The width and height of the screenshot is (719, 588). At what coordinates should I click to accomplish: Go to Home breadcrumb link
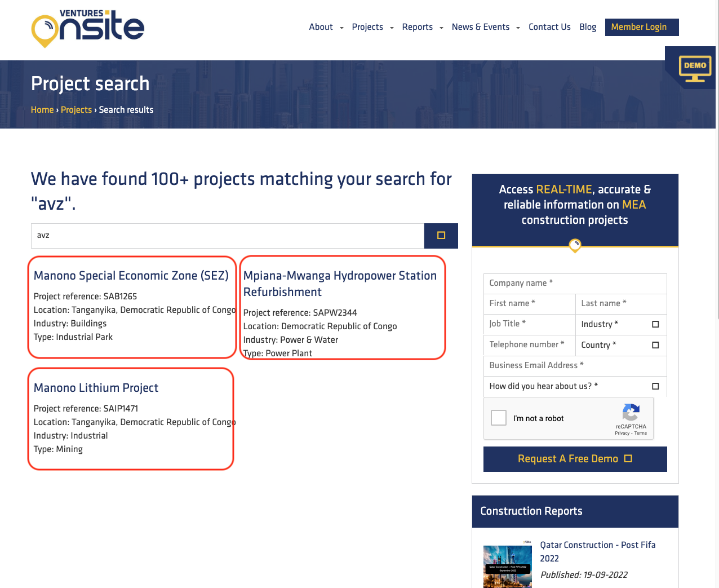(x=42, y=110)
